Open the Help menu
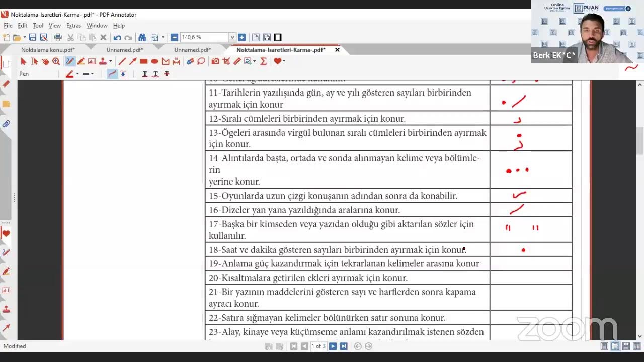644x362 pixels. coord(119,26)
